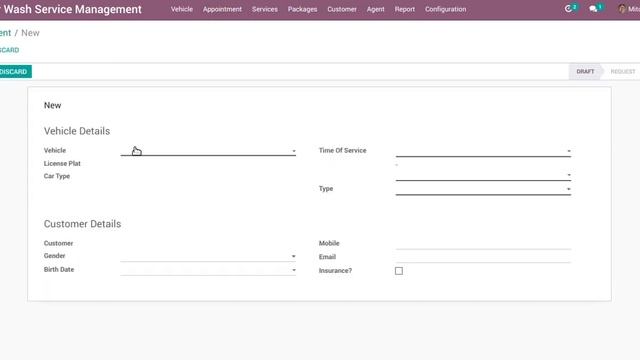640x360 pixels.
Task: Click the Email input field
Action: coord(483,257)
